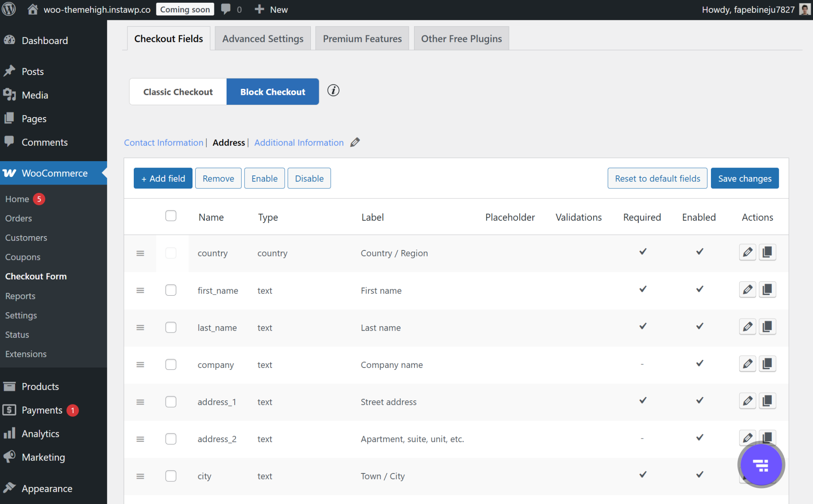This screenshot has width=813, height=504.
Task: Open the purple floating chat widget
Action: (x=761, y=465)
